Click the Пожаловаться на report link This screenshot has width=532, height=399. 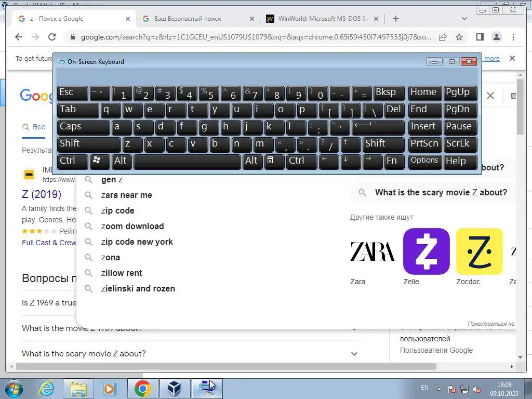click(491, 324)
